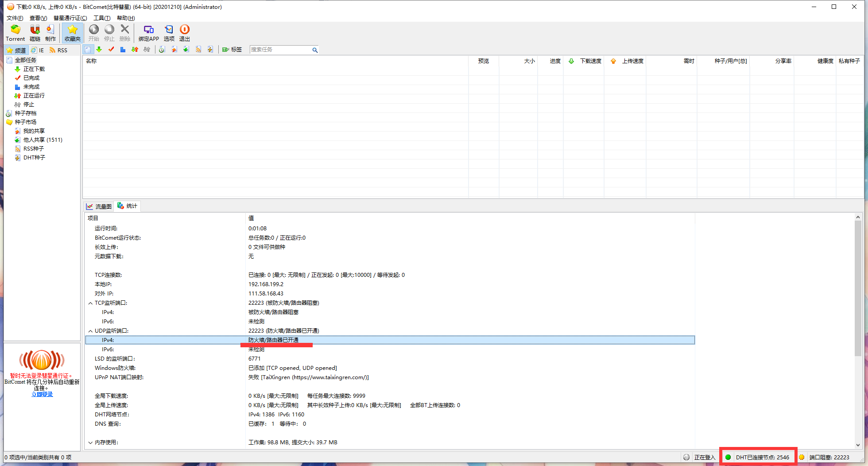Open the 彗星通行证(C) menu
This screenshot has height=466, width=868.
click(70, 18)
